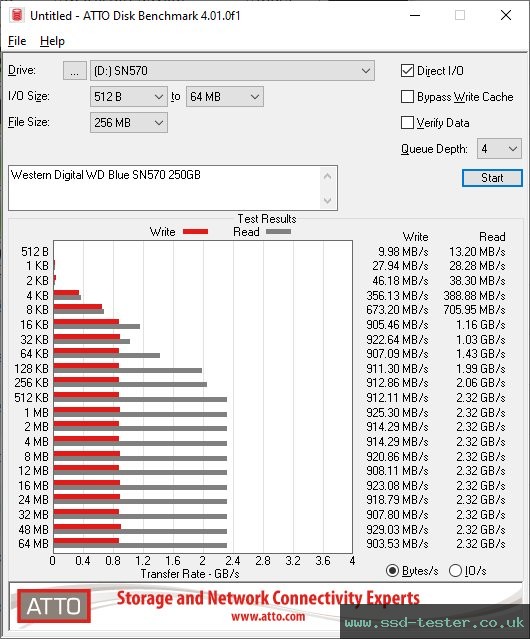Open the I/O Size maximum dropdown 64 MB

(224, 97)
